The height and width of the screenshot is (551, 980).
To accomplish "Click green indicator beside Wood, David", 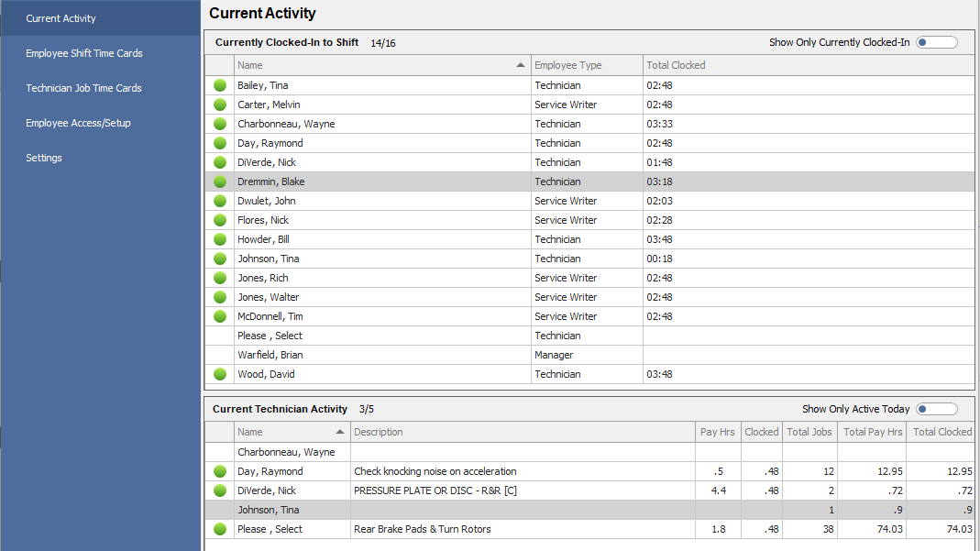I will pyautogui.click(x=220, y=374).
